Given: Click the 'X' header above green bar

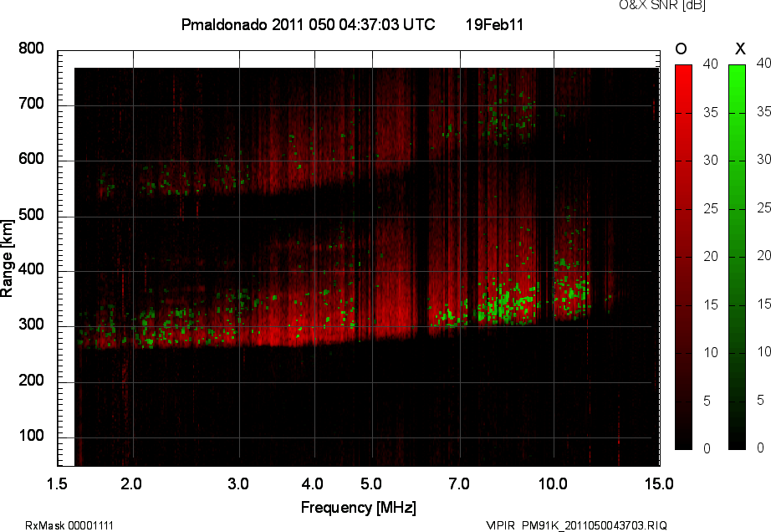Looking at the screenshot, I should click(x=740, y=49).
